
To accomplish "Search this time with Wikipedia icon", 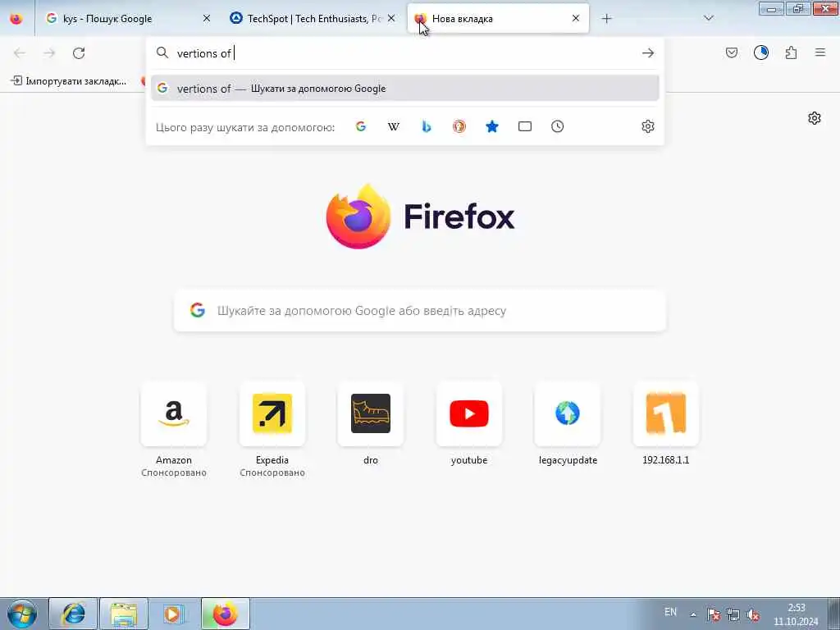I will (x=394, y=126).
